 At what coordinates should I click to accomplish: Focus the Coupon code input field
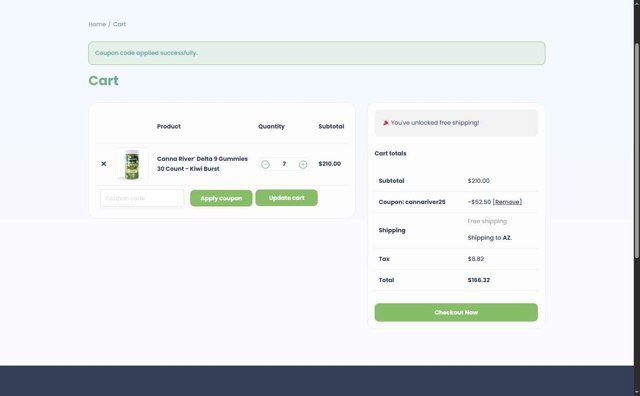pos(142,198)
